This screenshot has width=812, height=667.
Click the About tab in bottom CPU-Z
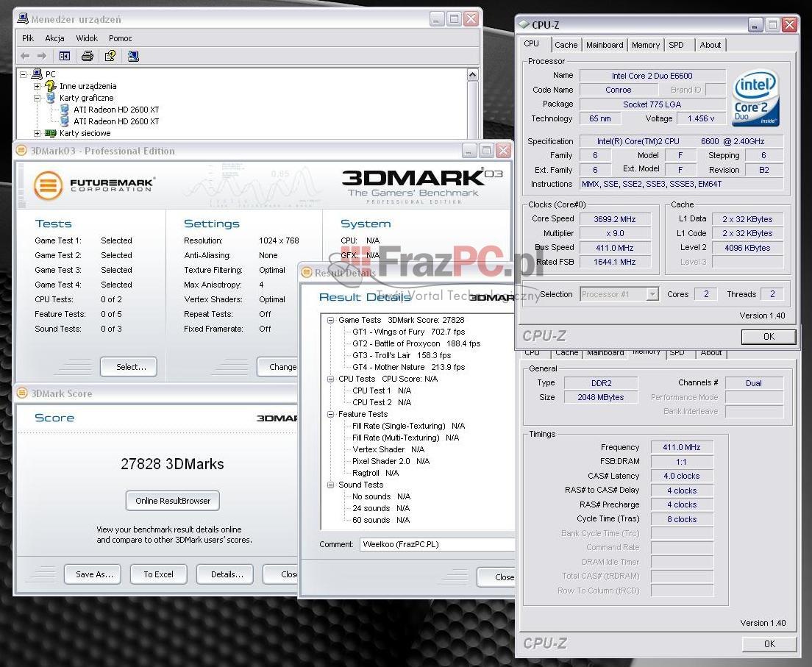tap(710, 353)
